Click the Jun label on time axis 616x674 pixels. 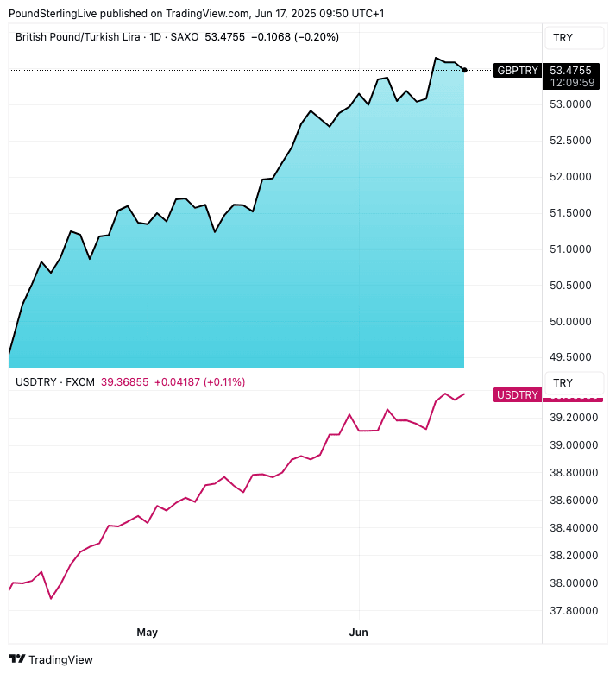358,633
